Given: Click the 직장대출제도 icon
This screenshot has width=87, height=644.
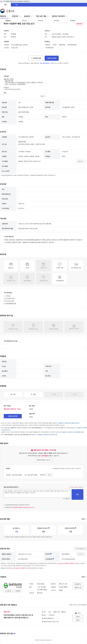Looking at the screenshot, I should [27, 278].
